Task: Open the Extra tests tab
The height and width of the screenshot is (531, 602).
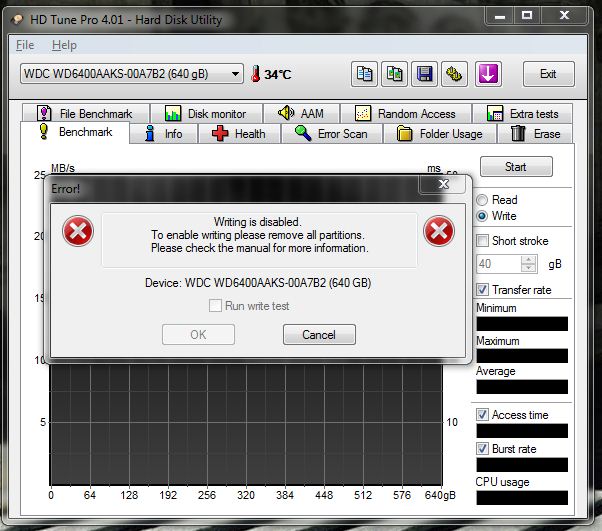Action: 523,114
